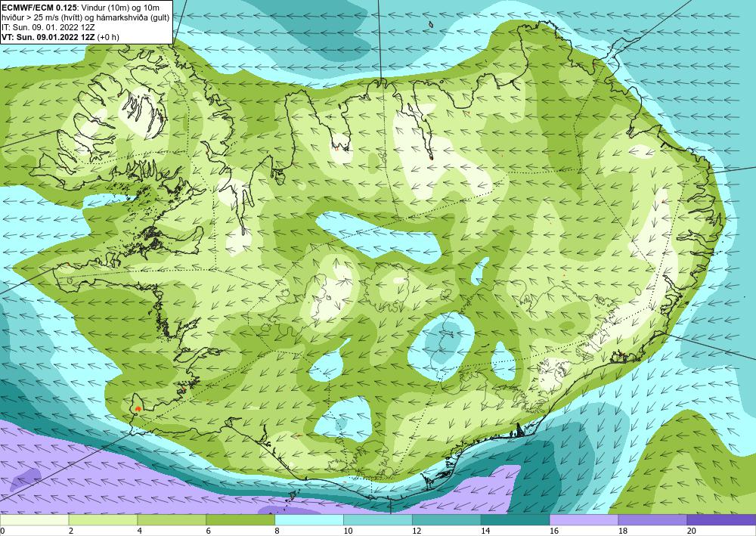Click the 8–10 m/s light cyan legend swatch

coord(309,520)
